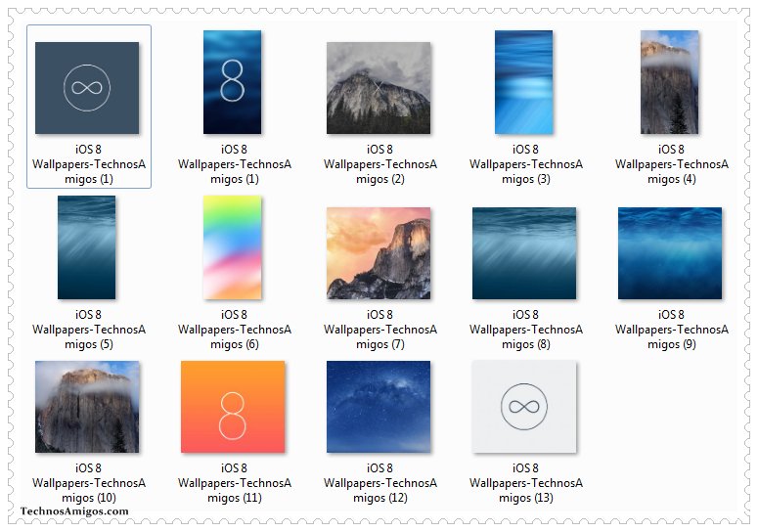Image resolution: width=758 pixels, height=532 pixels.
Task: Click the label "iOS 8 Wallpapers-TechnosAmigos (8)"
Action: (526, 330)
